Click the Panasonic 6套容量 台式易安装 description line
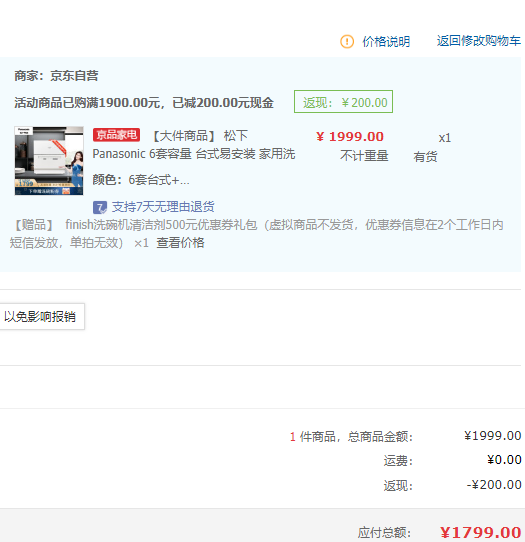The height and width of the screenshot is (542, 525). click(194, 154)
